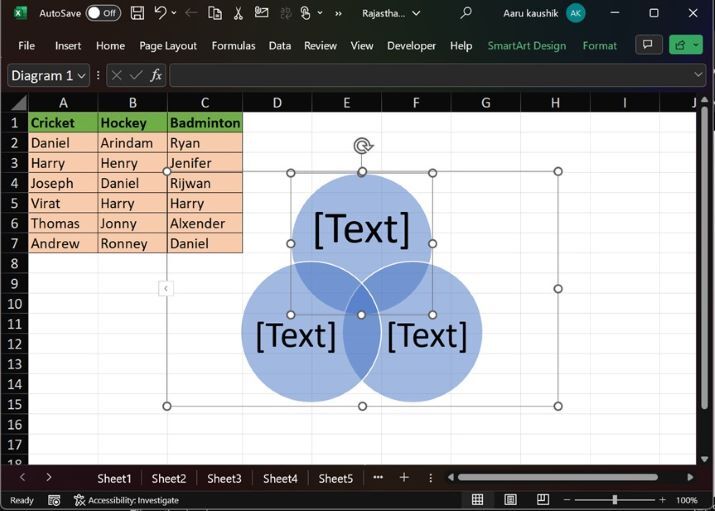Viewport: 715px width, 511px height.
Task: Select the bottom-right [Text] circle
Action: 427,336
